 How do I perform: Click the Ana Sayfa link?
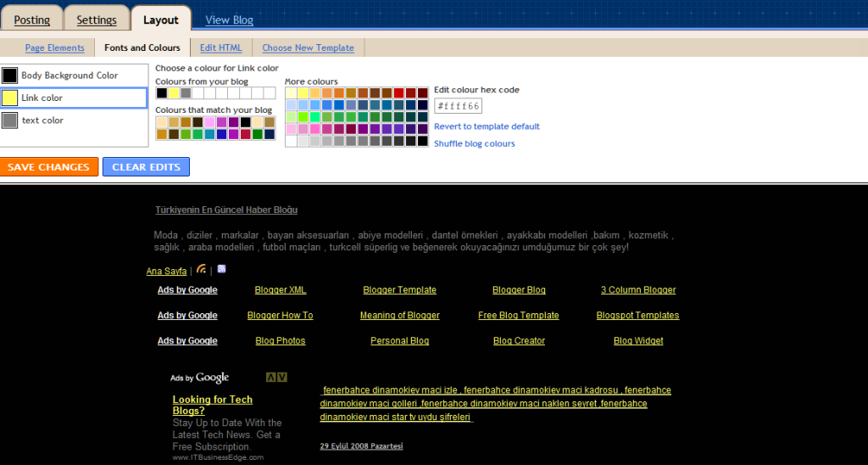click(167, 271)
